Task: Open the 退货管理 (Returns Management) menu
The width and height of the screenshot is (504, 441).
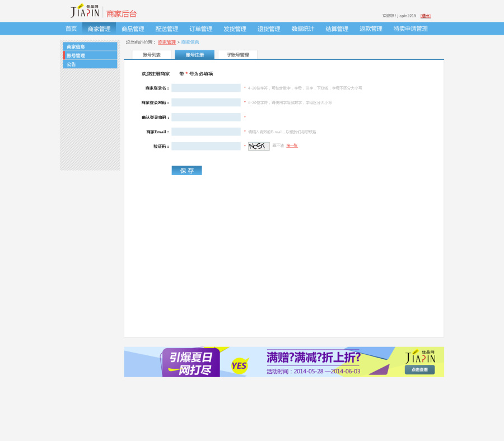Action: [x=269, y=28]
